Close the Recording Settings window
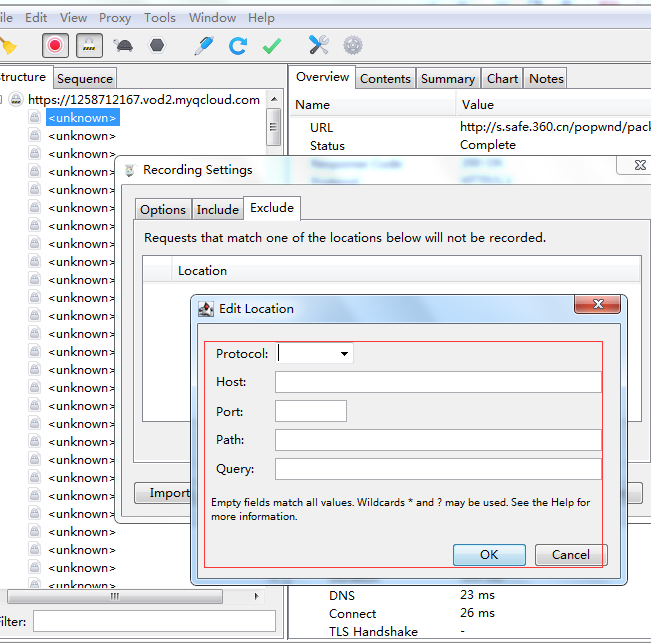The width and height of the screenshot is (651, 643). pyautogui.click(x=639, y=165)
